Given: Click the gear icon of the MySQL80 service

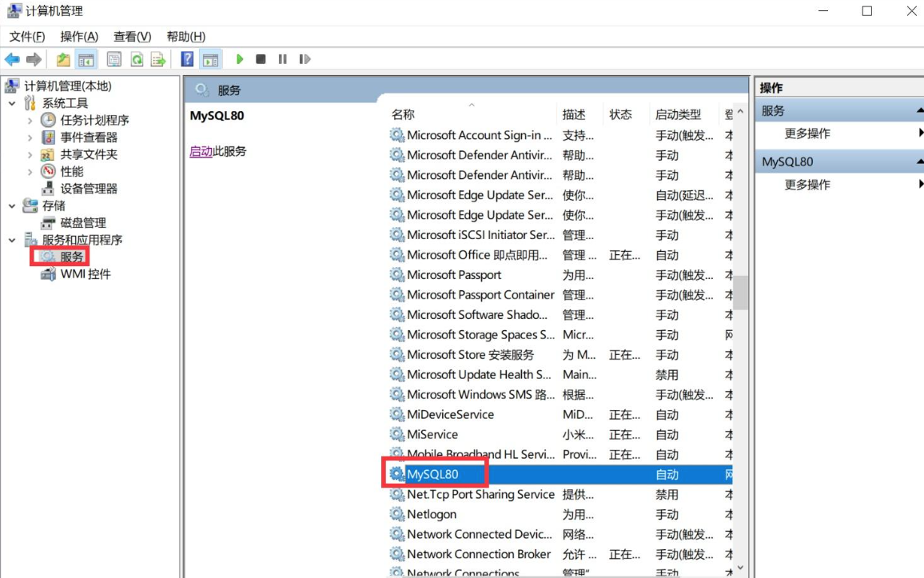Looking at the screenshot, I should (396, 474).
